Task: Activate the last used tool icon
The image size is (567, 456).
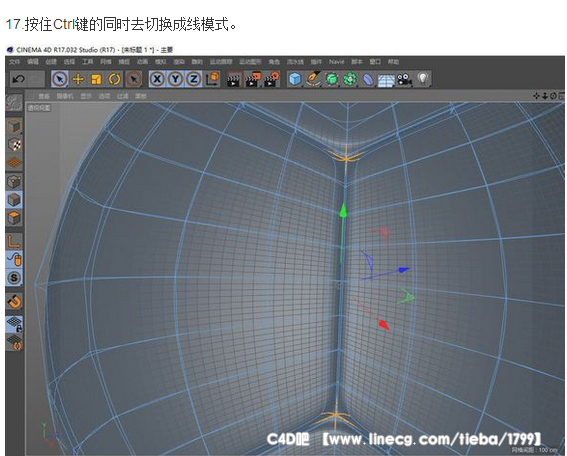Action: click(x=134, y=79)
